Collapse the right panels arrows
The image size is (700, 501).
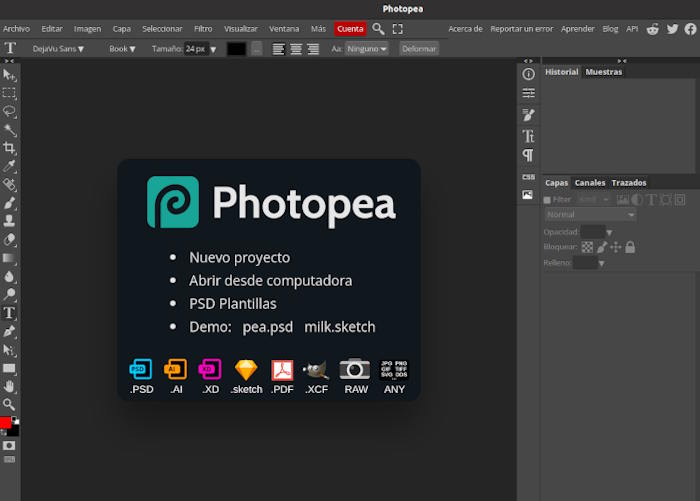click(622, 61)
